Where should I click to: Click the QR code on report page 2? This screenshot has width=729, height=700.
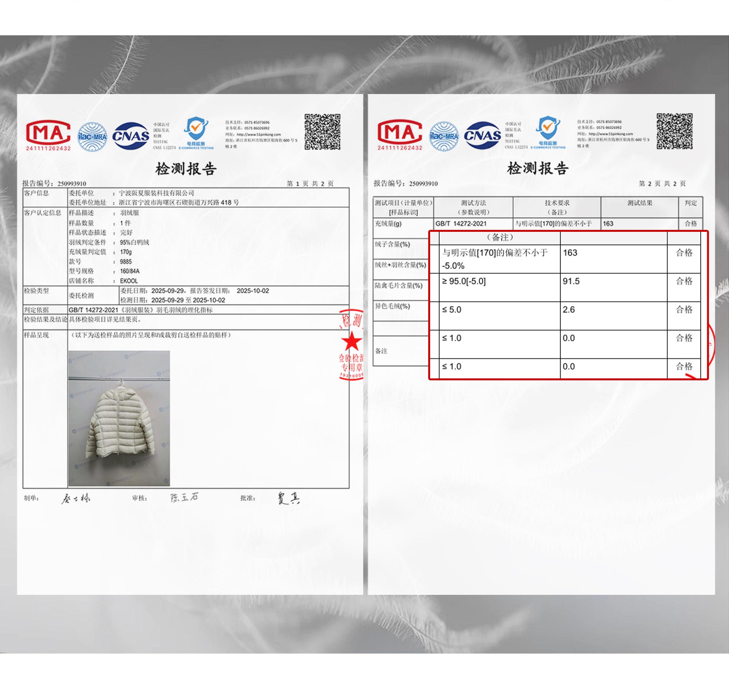click(x=675, y=131)
